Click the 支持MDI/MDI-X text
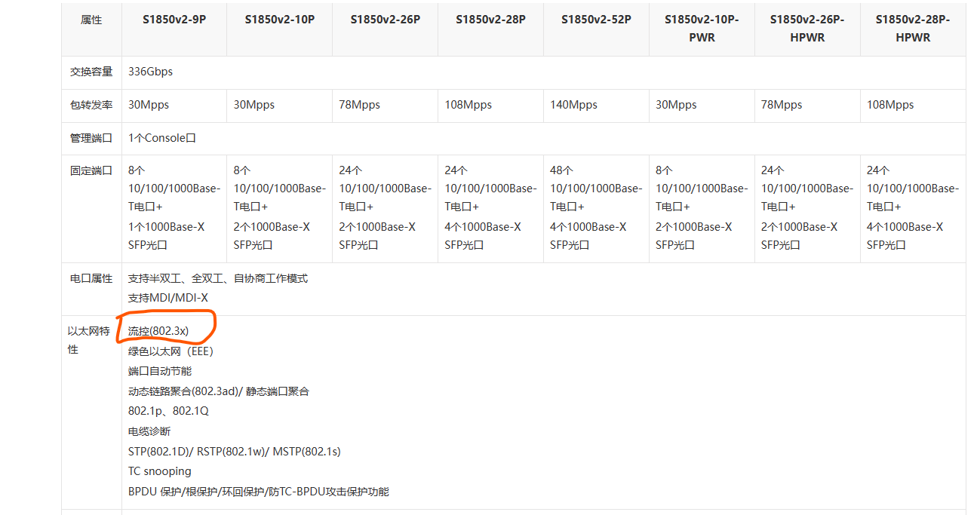Image resolution: width=980 pixels, height=515 pixels. [168, 298]
